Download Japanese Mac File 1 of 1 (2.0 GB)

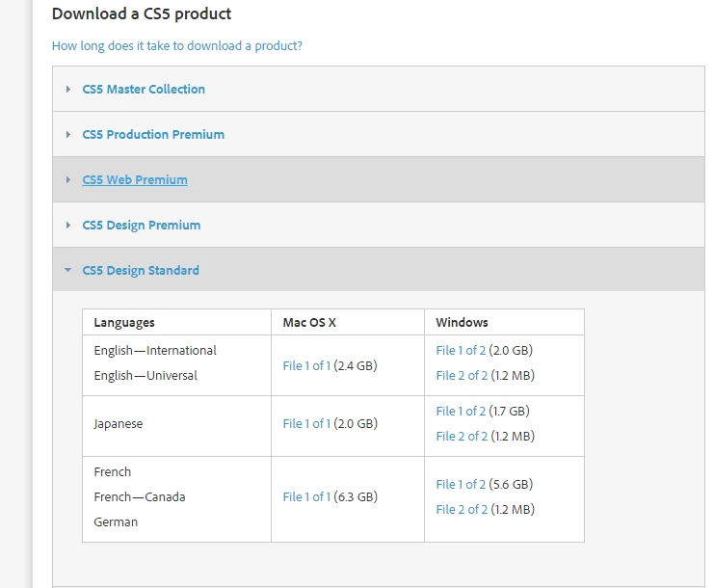(306, 423)
